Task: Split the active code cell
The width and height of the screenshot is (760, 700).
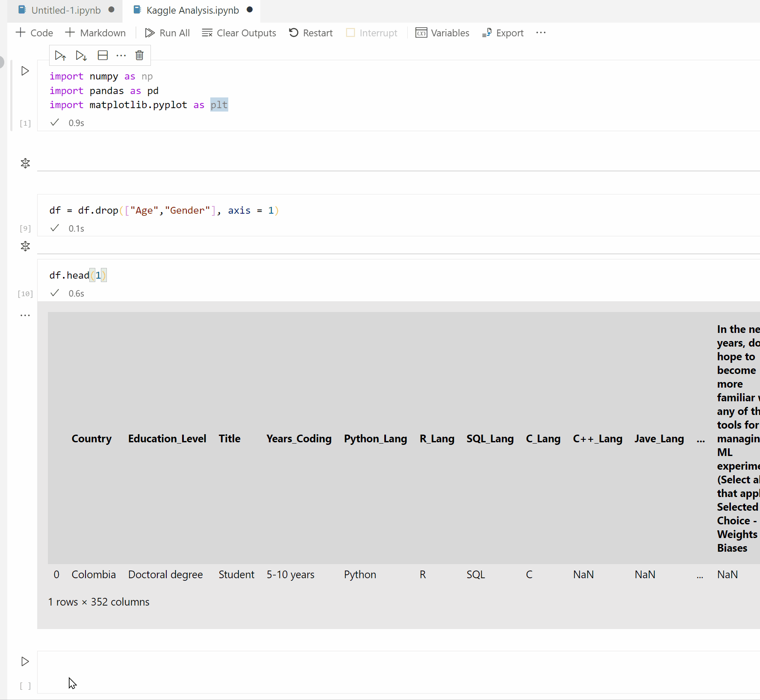Action: point(102,55)
